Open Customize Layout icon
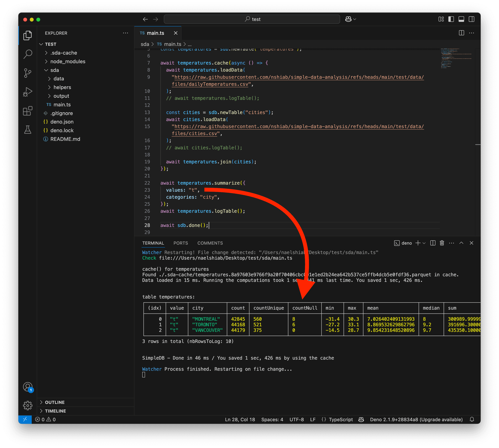 (441, 19)
